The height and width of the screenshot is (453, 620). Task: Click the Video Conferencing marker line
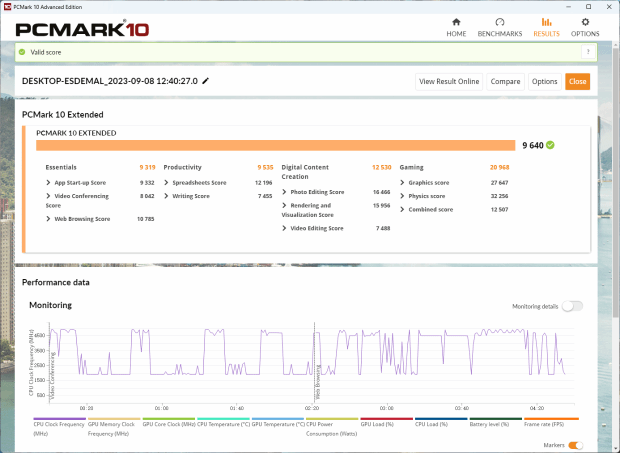(x=49, y=362)
